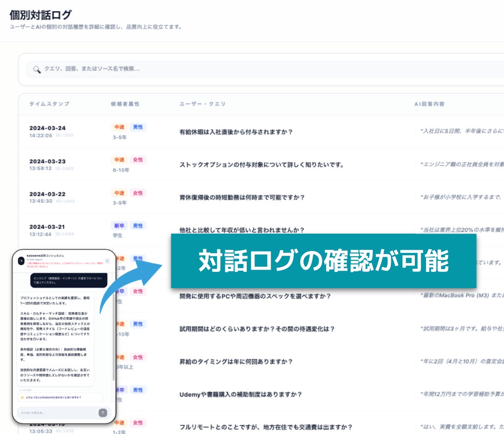Click the AI answer starting はい、実費を全額支給します
This screenshot has height=434, width=504.
point(462,427)
